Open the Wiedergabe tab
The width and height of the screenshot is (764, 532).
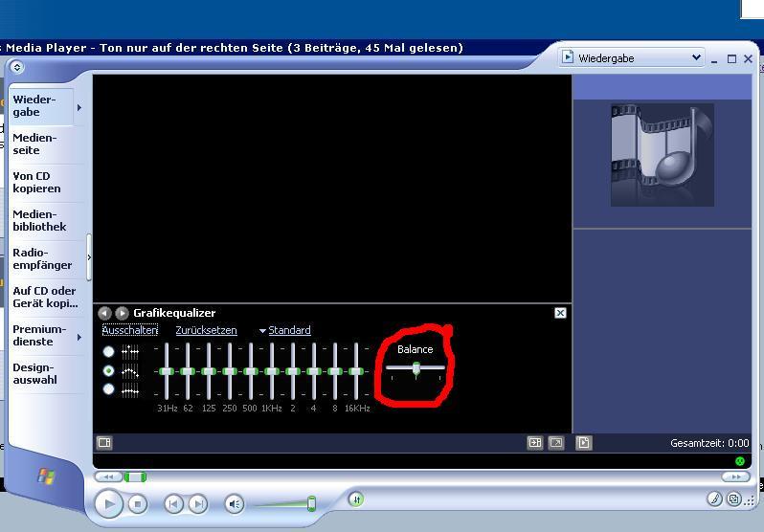coord(41,106)
